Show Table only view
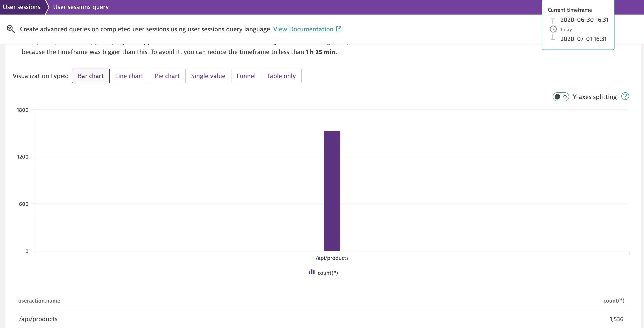The height and width of the screenshot is (328, 644). (281, 76)
